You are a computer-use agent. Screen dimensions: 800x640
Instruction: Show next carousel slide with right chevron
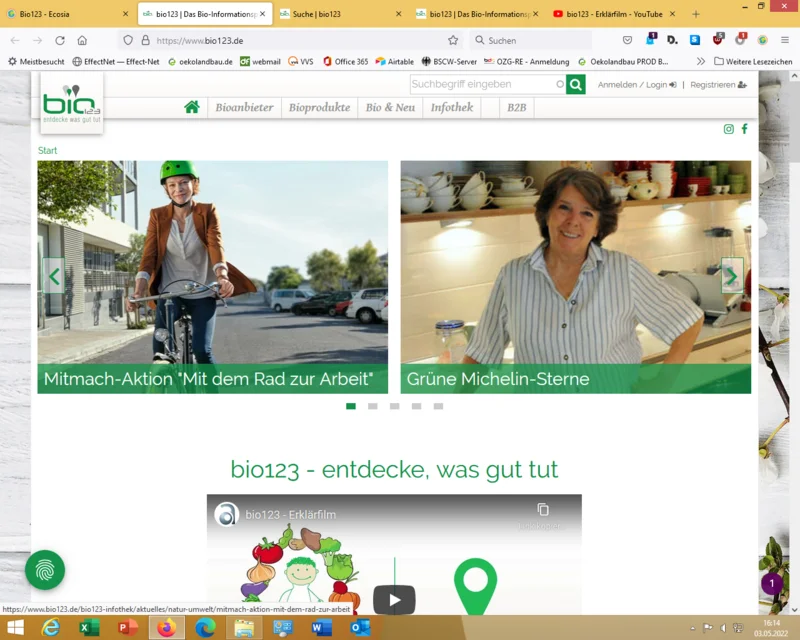(732, 276)
